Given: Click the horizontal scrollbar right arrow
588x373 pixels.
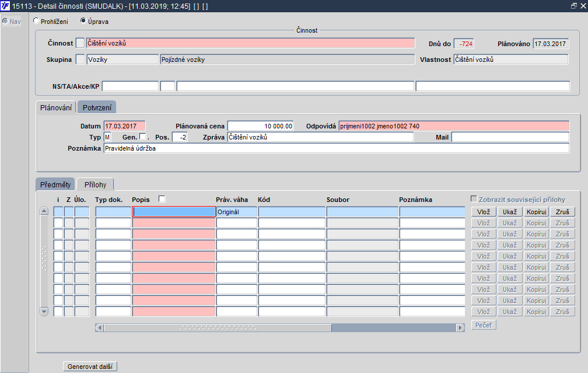Looking at the screenshot, I should (x=460, y=327).
